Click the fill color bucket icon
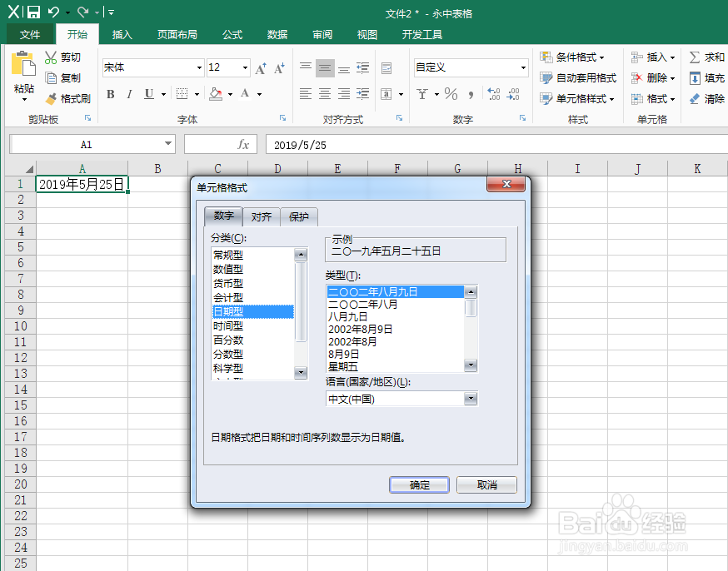 pyautogui.click(x=216, y=94)
